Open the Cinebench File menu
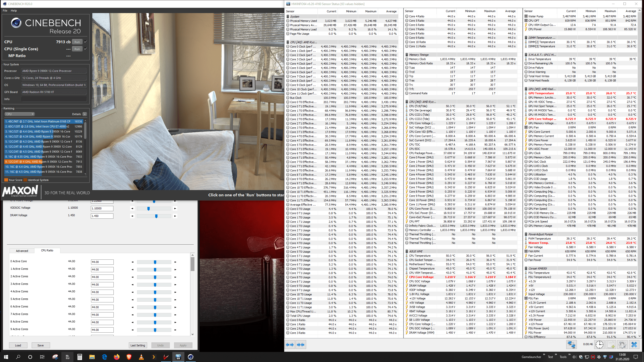Screen dimensions: 644x362 pos(5,11)
